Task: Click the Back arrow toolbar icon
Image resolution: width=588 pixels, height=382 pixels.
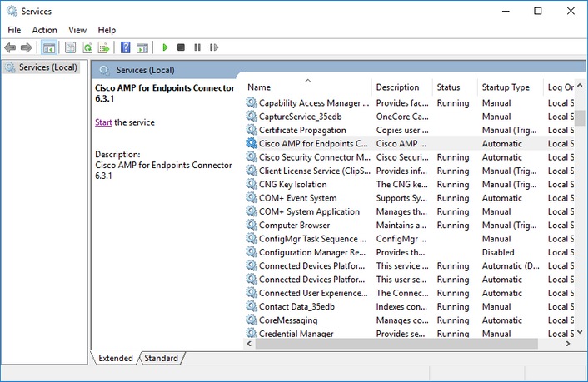Action: (10, 47)
